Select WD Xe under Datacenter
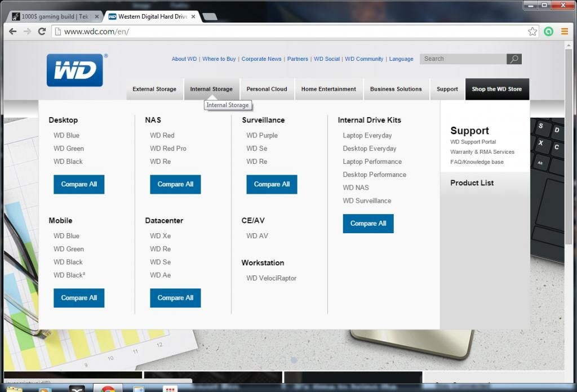Image resolution: width=577 pixels, height=392 pixels. click(161, 236)
